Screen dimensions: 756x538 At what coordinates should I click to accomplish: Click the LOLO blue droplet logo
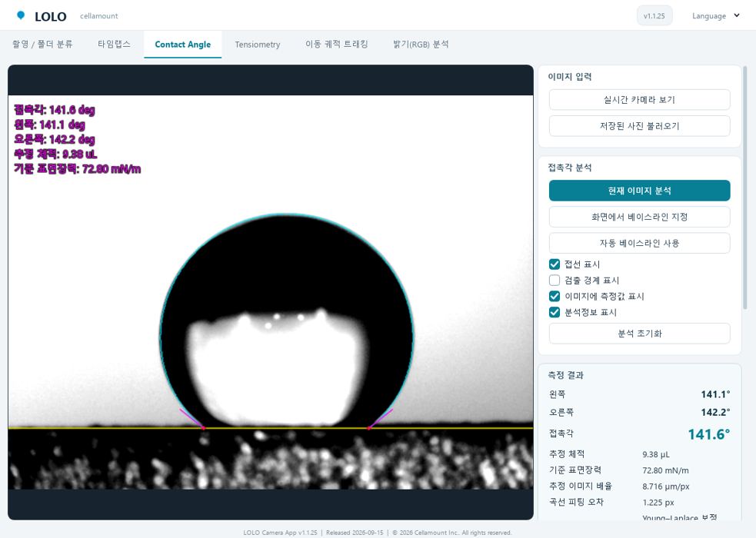(x=21, y=15)
